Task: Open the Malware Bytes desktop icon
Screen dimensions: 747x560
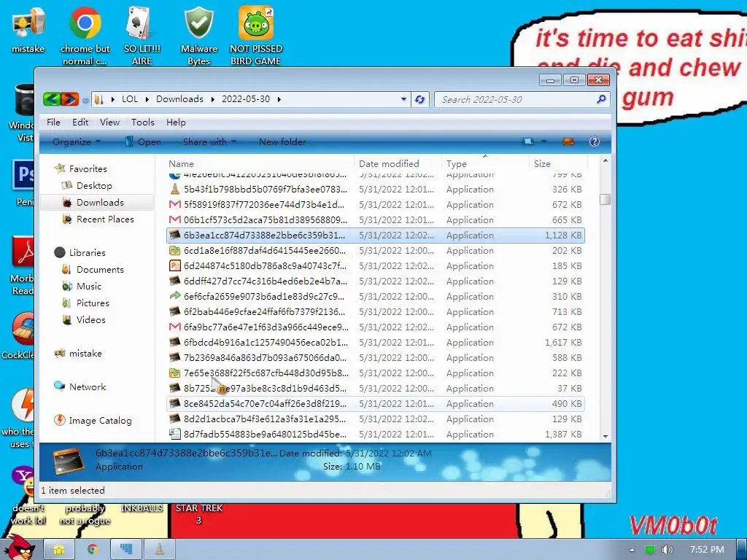Action: tap(198, 35)
